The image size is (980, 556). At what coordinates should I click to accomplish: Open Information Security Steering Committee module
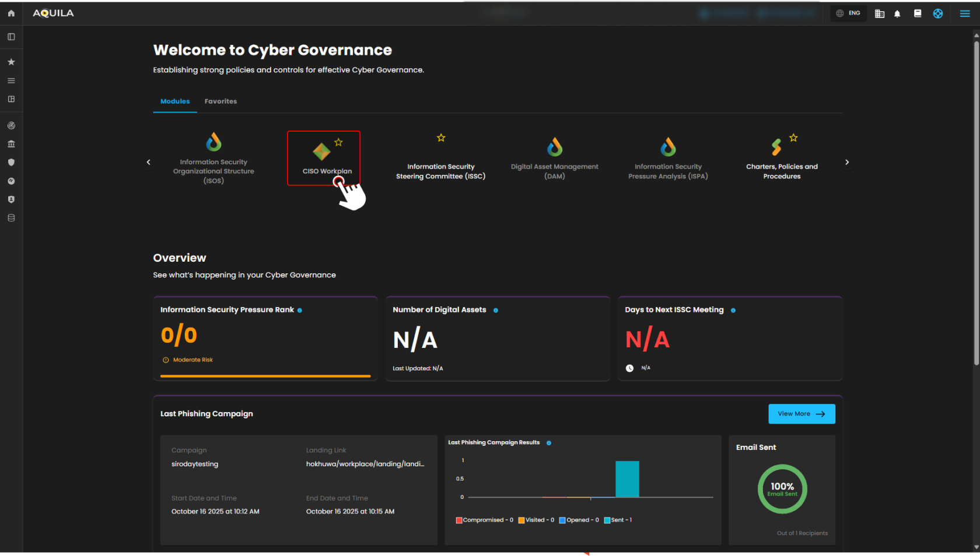pyautogui.click(x=440, y=171)
